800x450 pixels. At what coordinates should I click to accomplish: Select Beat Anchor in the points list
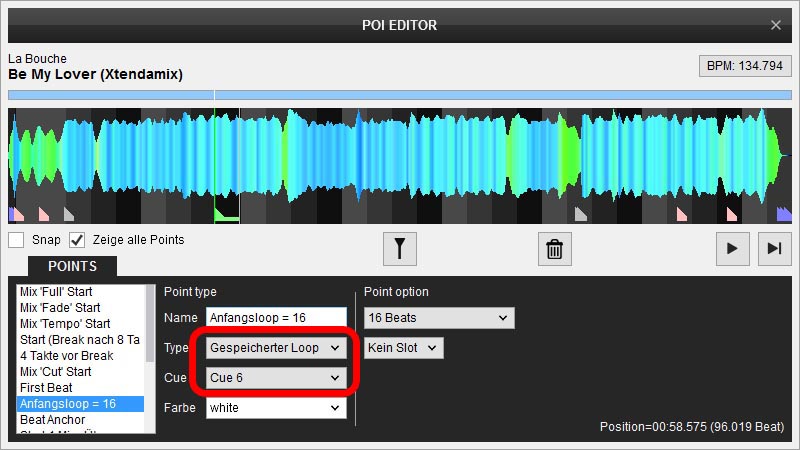click(x=81, y=420)
